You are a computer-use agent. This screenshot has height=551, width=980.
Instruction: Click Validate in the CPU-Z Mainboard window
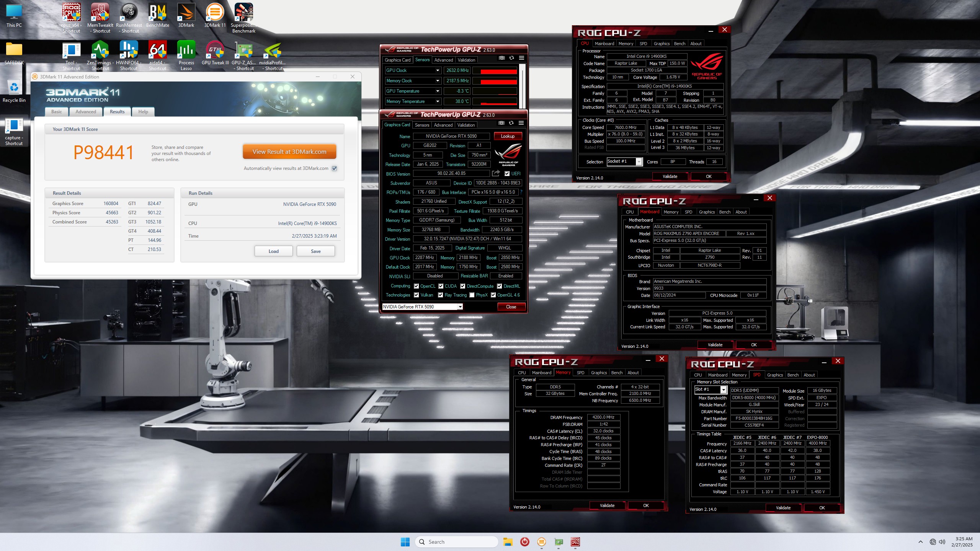[715, 345]
